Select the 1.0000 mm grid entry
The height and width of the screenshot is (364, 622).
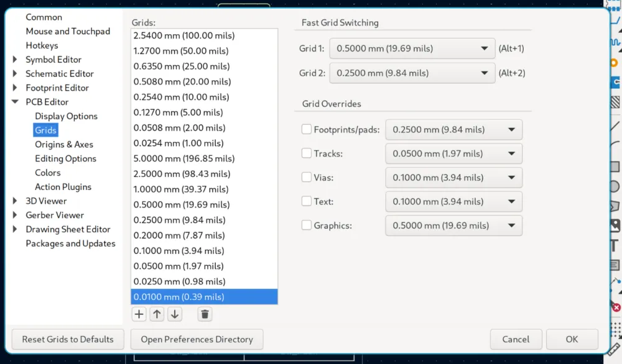[x=181, y=189]
